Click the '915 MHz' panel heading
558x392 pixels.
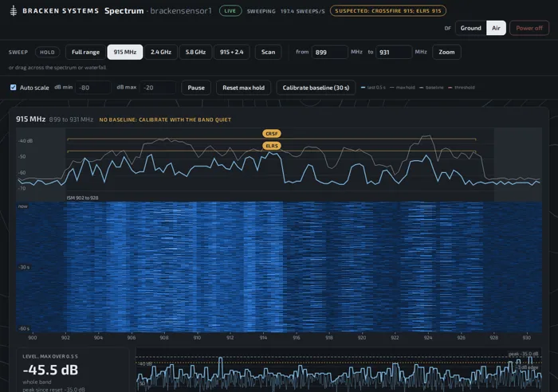pyautogui.click(x=30, y=120)
